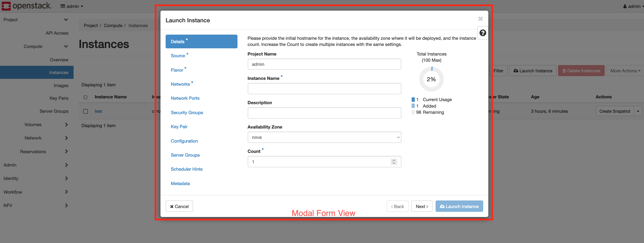This screenshot has height=243, width=644.
Task: Click the Next button
Action: click(x=422, y=206)
